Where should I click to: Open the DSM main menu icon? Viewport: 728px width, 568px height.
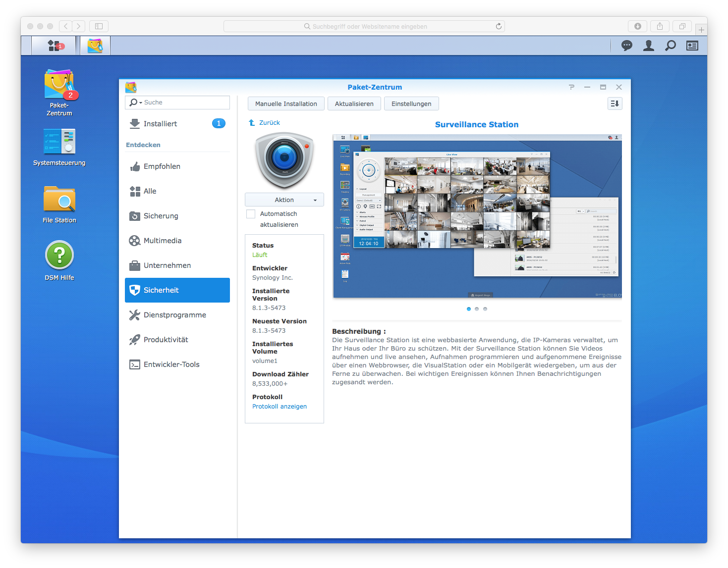[x=54, y=46]
